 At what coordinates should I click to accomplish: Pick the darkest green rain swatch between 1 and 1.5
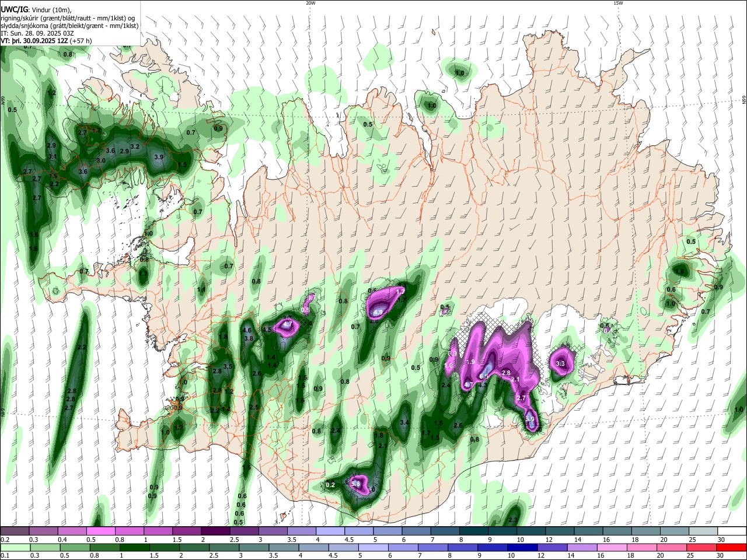pos(134,547)
